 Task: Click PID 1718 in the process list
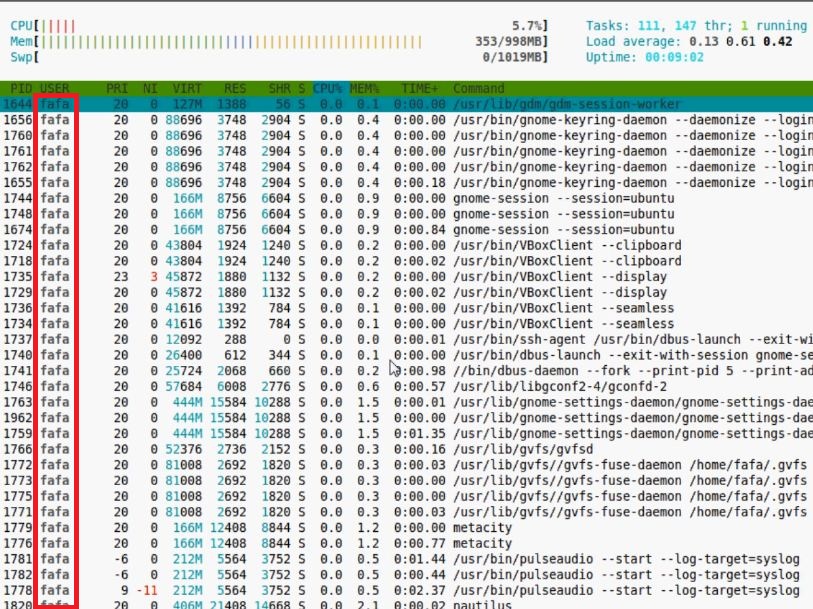18,261
